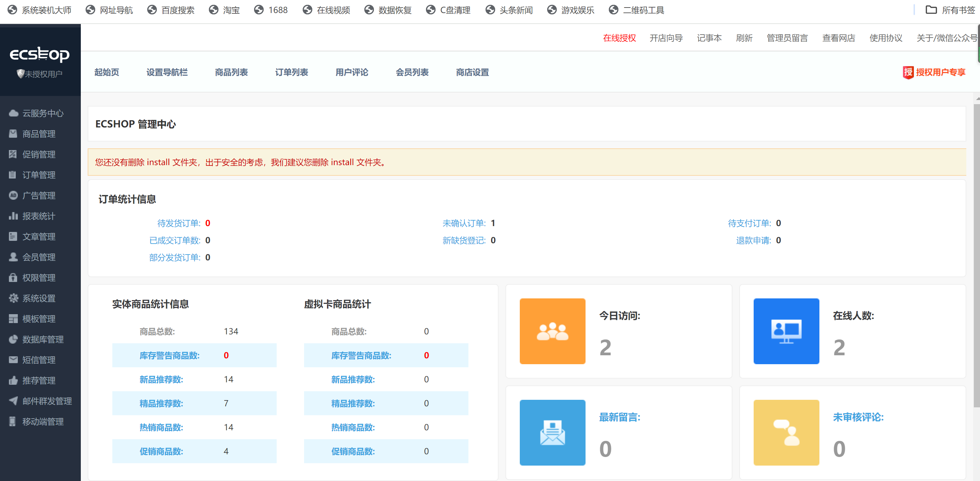Open the 新缺货登记 link

464,241
